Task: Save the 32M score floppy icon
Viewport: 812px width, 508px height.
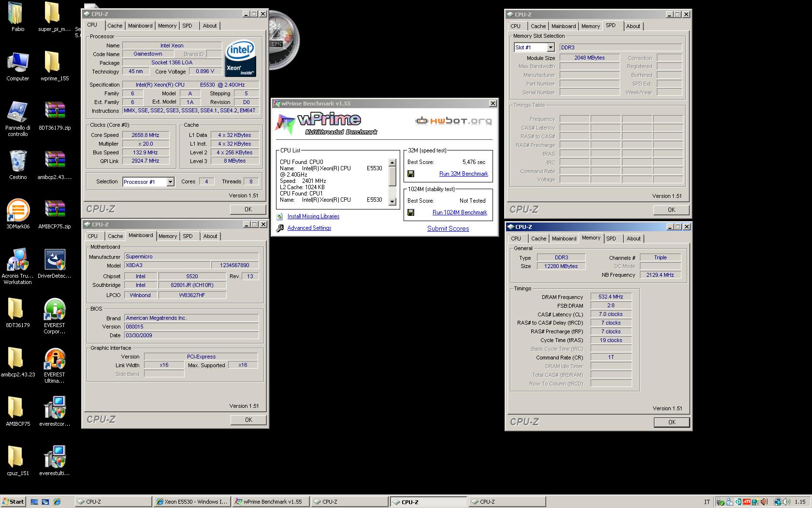Action: pos(411,174)
